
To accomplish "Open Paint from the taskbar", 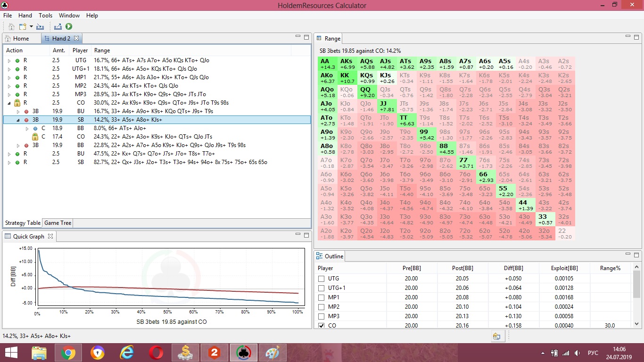I will pyautogui.click(x=273, y=353).
